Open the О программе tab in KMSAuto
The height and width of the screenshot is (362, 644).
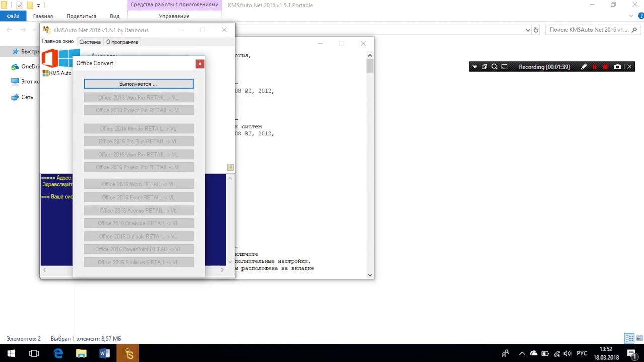122,42
